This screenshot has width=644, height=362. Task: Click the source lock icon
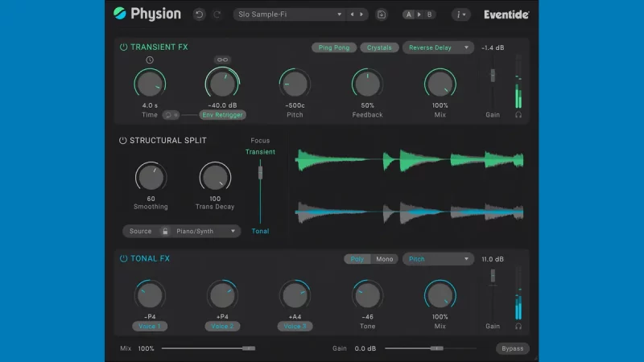pos(165,232)
